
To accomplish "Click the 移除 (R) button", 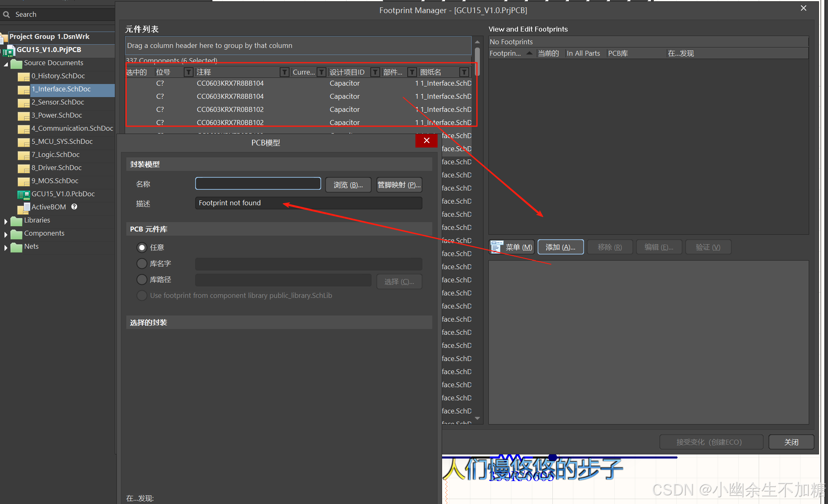I will click(610, 247).
